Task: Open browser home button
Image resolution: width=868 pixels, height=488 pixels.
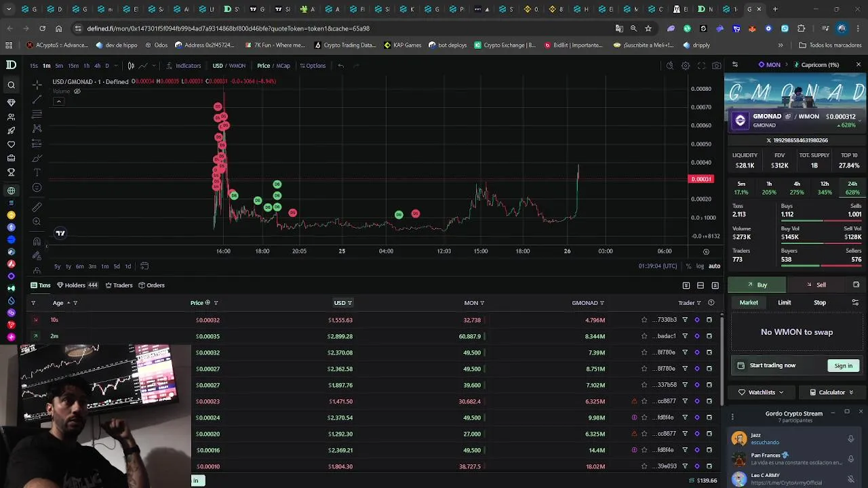Action: coord(58,28)
